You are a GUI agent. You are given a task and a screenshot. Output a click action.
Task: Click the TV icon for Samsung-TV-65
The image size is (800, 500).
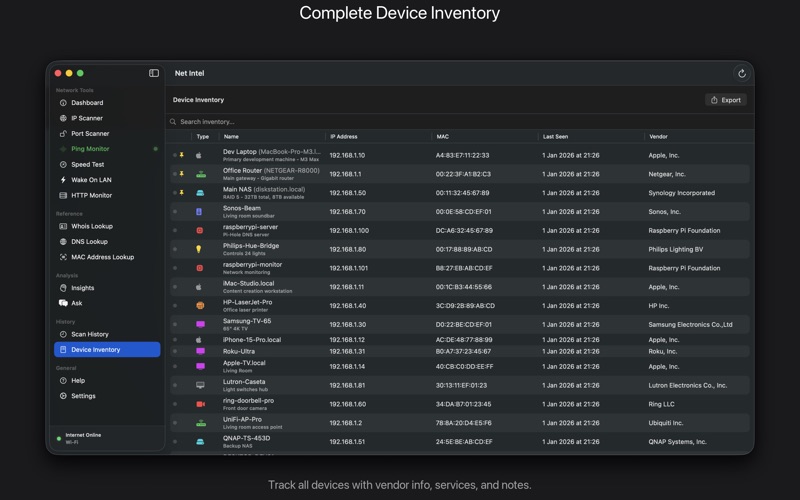click(x=201, y=324)
